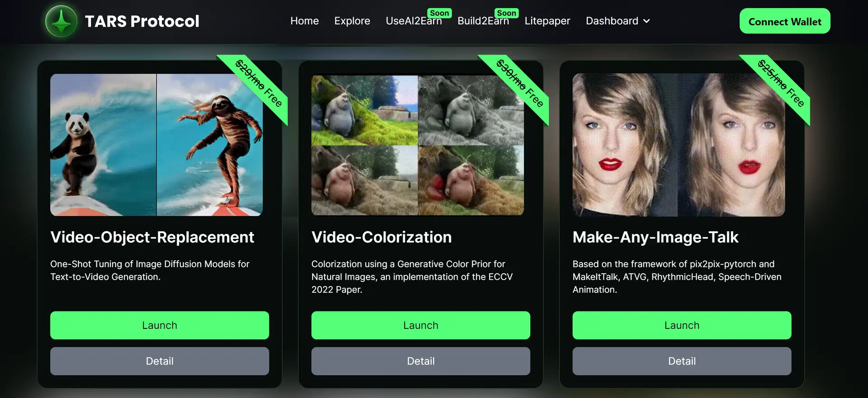The width and height of the screenshot is (868, 398).
Task: Go to the Home page
Action: (304, 21)
